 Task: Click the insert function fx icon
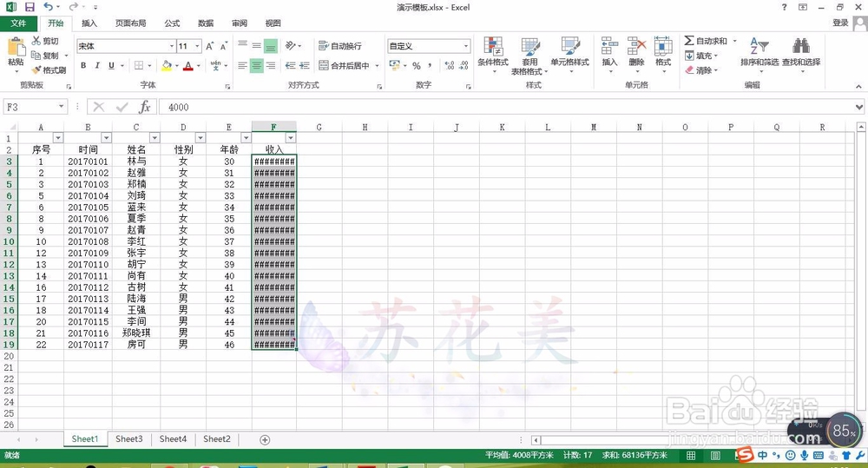pyautogui.click(x=144, y=107)
